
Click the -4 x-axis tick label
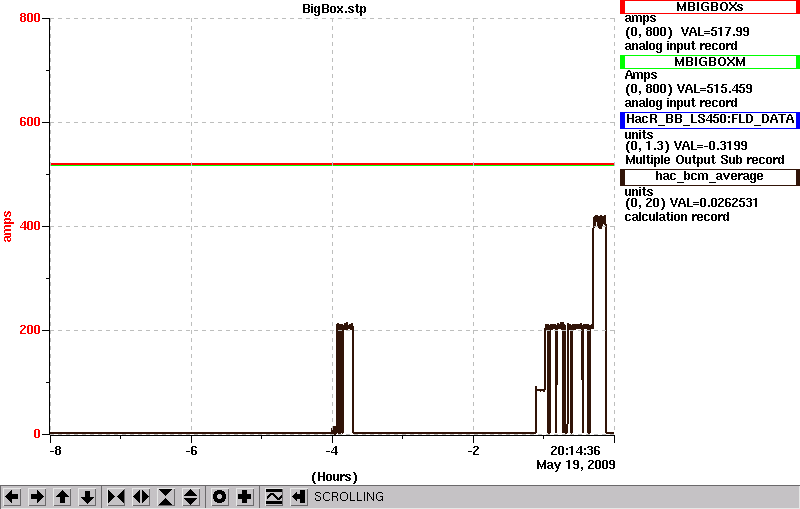332,451
